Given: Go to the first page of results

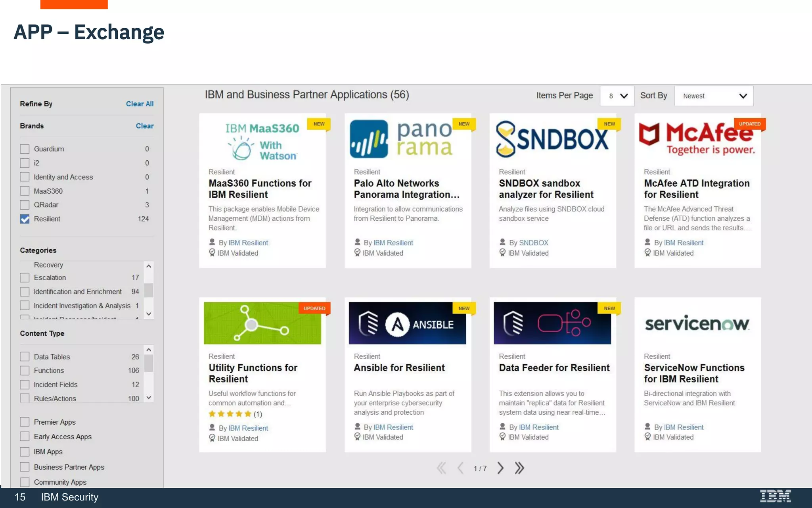Looking at the screenshot, I should point(441,468).
